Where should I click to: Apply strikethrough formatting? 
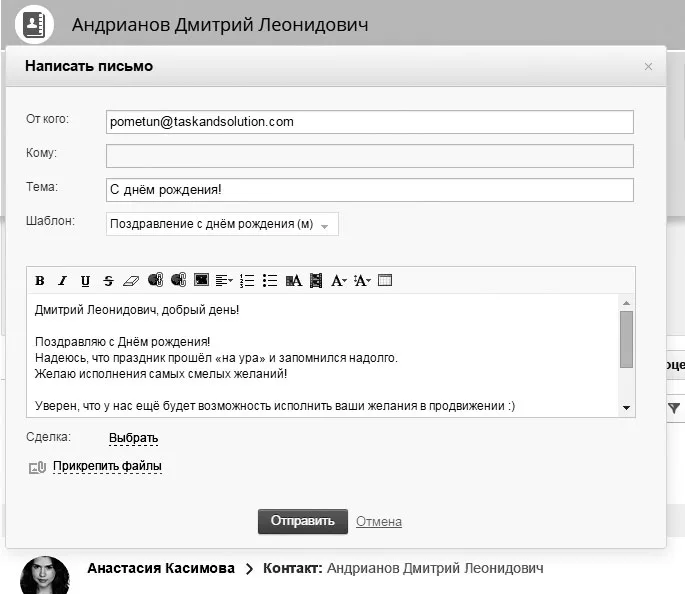tap(108, 280)
